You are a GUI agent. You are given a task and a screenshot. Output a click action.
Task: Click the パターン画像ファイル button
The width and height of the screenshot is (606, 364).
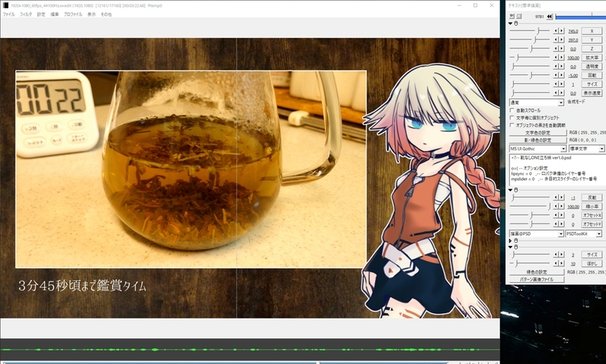click(536, 279)
